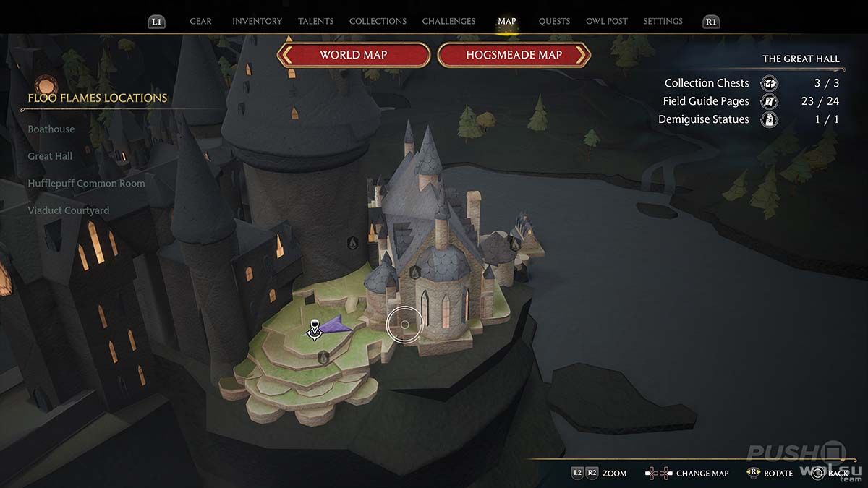Click The Great Hall area title

point(801,59)
